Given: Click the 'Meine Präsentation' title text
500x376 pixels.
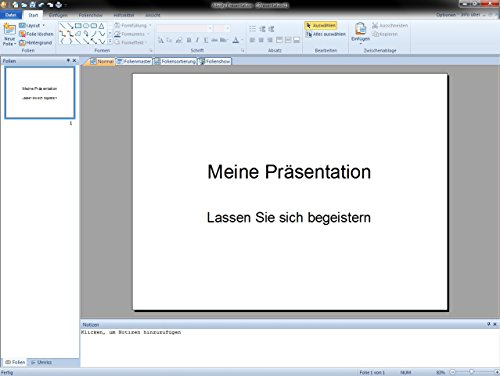Looking at the screenshot, I should pos(289,172).
